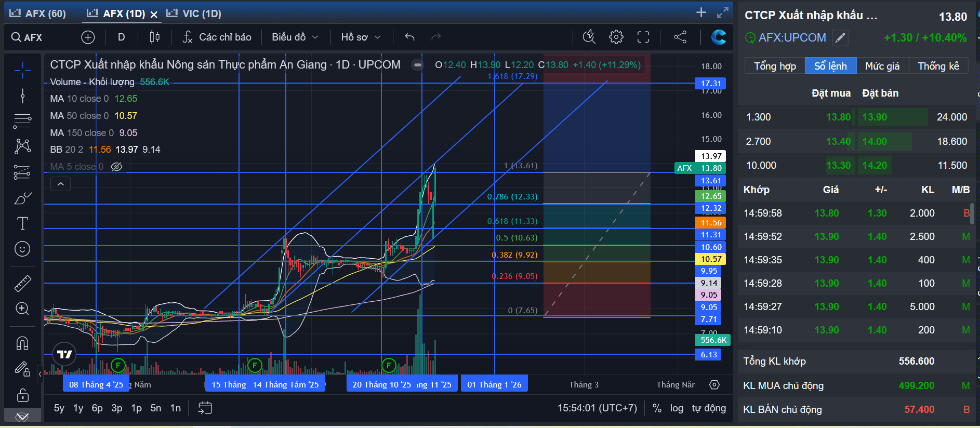Select the ruler measure tool
The image size is (980, 428).
click(x=22, y=283)
